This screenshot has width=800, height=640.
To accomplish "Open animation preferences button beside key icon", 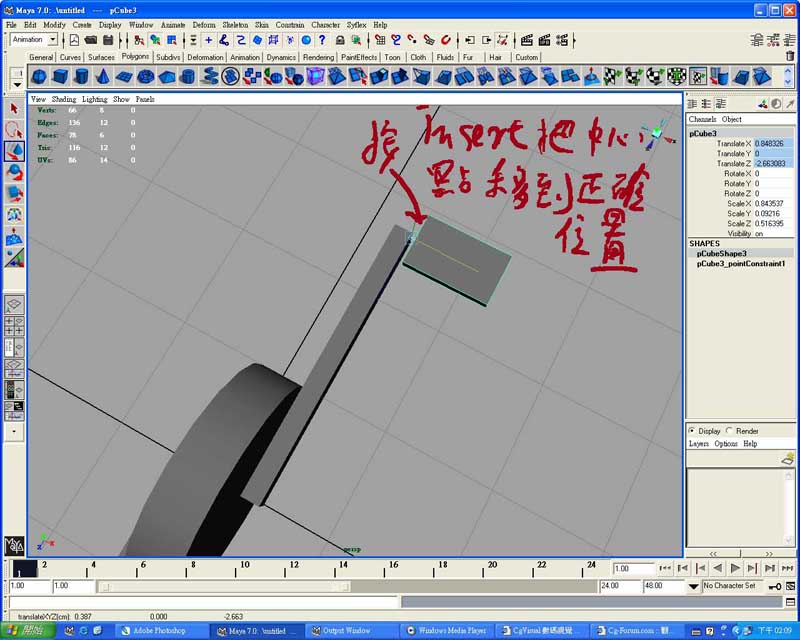I will pos(790,586).
